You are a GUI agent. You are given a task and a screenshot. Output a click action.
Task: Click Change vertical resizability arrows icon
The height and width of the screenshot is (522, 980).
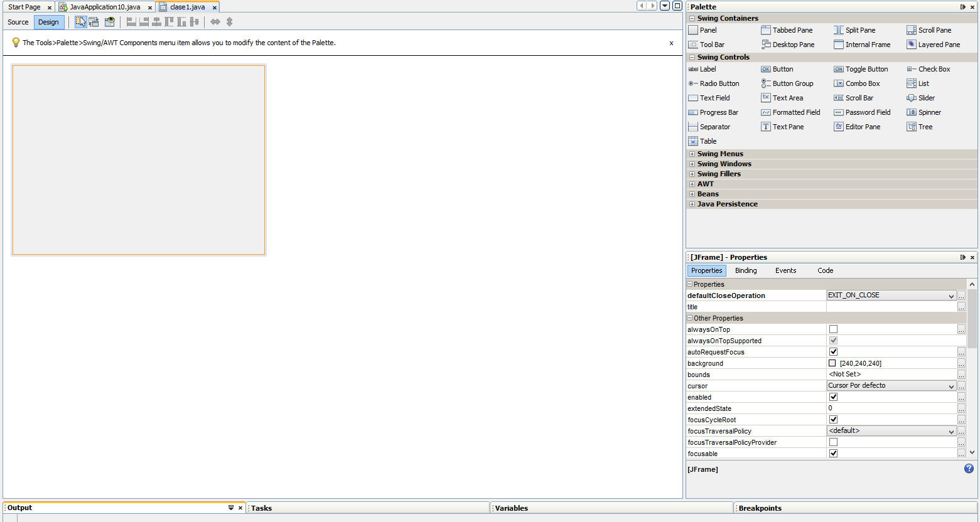tap(229, 22)
